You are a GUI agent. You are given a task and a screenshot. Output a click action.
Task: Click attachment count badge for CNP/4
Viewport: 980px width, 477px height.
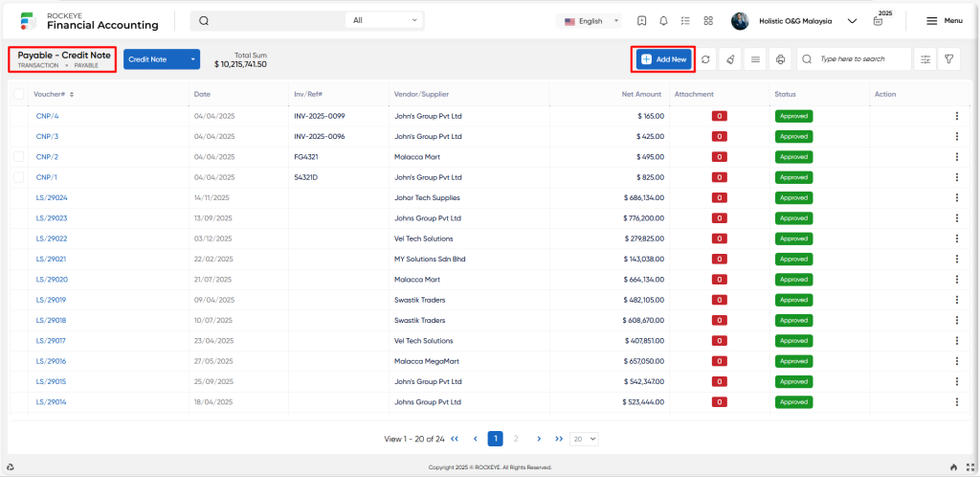click(x=720, y=116)
